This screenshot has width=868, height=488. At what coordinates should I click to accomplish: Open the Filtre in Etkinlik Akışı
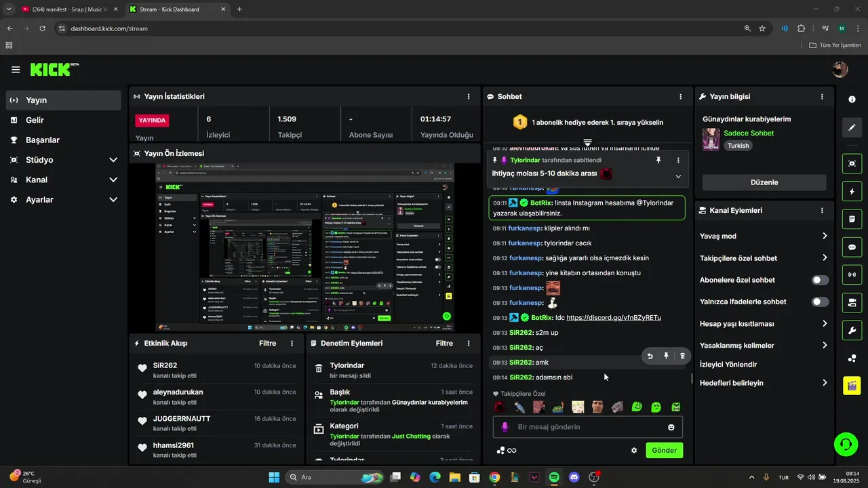(267, 344)
